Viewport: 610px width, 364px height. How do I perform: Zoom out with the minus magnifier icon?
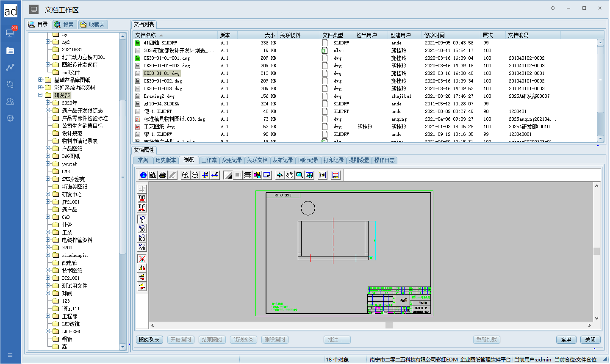coord(195,175)
